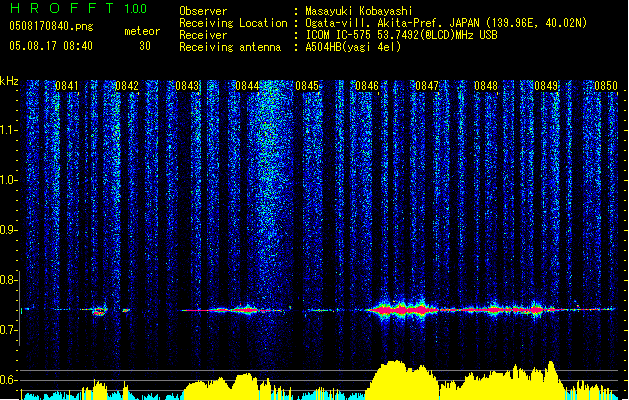Click the 0.6 kHz axis label
The height and width of the screenshot is (400, 629).
click(x=8, y=380)
